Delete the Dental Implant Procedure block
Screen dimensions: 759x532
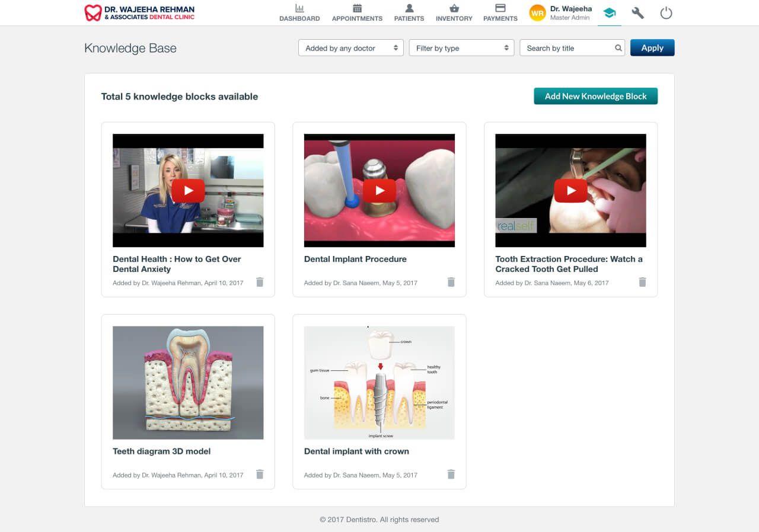[x=451, y=282]
